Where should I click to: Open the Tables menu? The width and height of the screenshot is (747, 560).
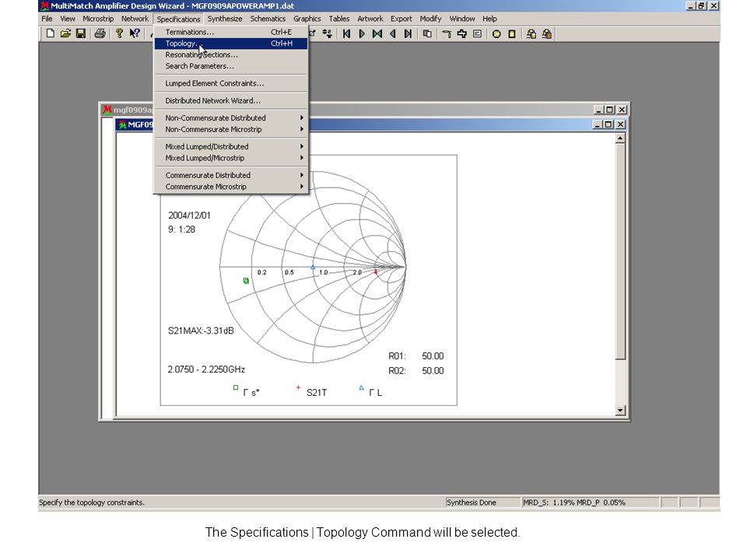click(339, 19)
